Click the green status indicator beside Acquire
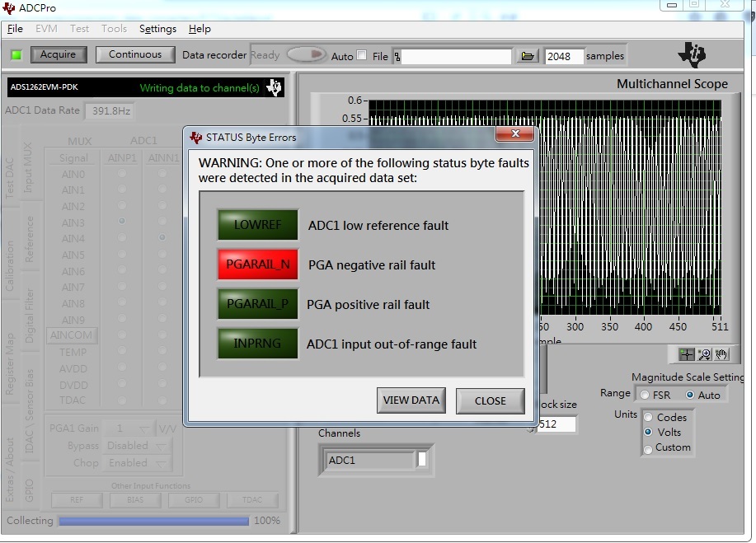 point(16,55)
